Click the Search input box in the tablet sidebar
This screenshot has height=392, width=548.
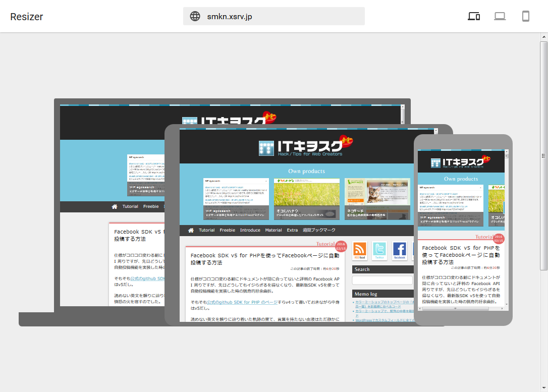coord(382,280)
